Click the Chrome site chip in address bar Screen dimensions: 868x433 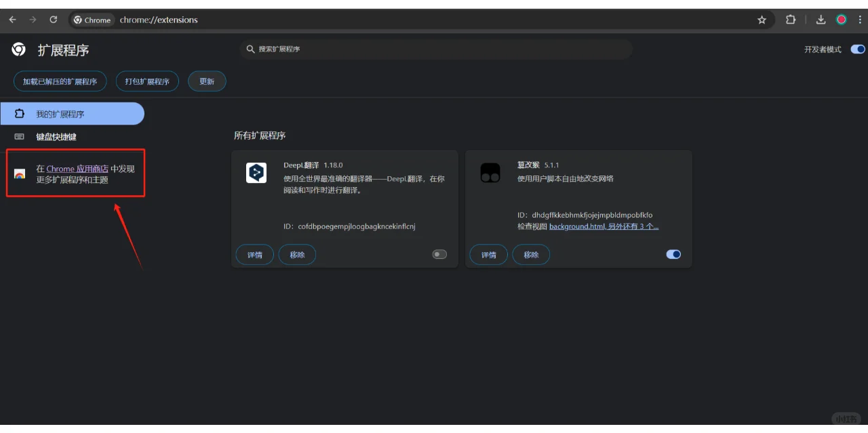[x=92, y=20]
